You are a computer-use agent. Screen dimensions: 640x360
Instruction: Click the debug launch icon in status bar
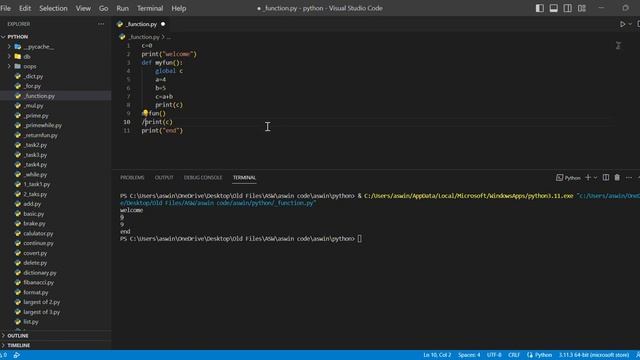tap(16, 355)
